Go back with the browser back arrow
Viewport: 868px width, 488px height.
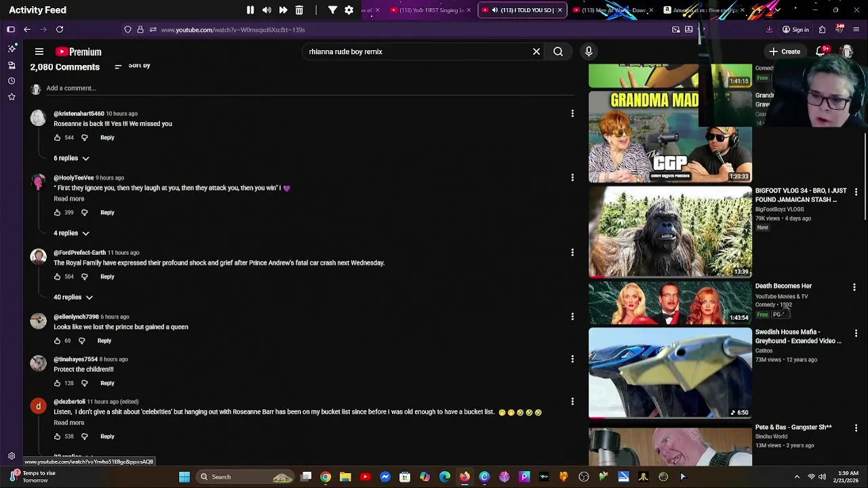pos(27,30)
